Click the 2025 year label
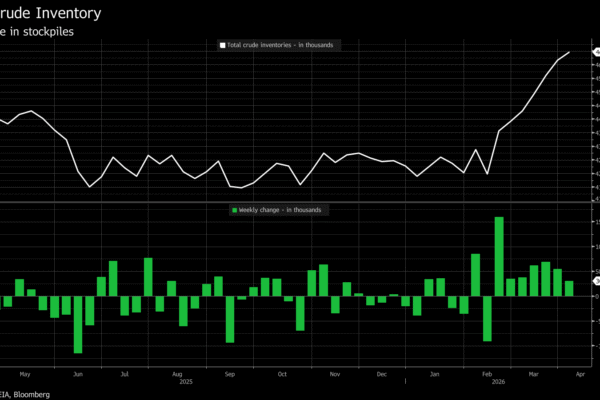Screen dimensions: 600x400 185,382
